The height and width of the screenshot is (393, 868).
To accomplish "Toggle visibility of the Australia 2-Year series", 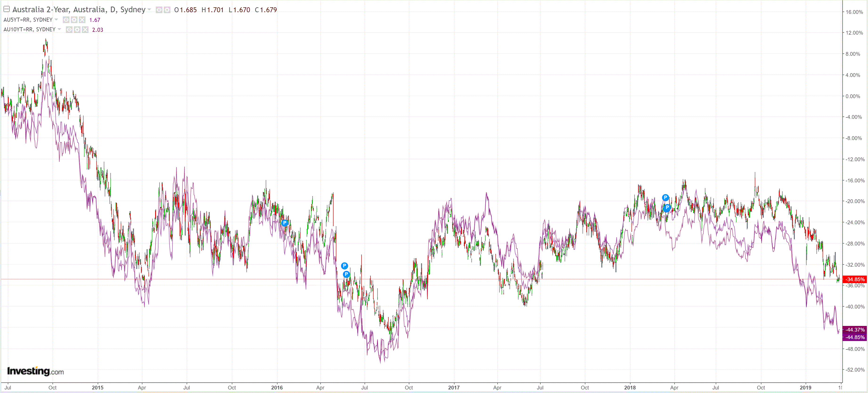I will coord(159,10).
